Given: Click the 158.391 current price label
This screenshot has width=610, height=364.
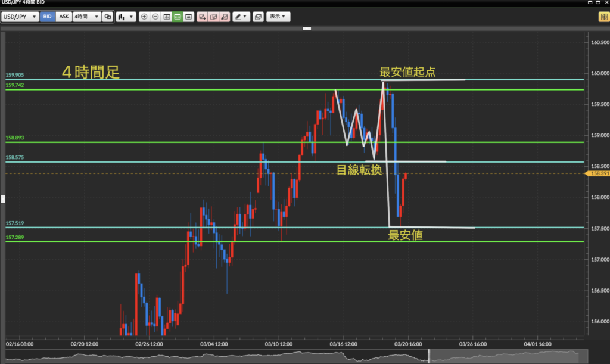Looking at the screenshot, I should [x=597, y=174].
